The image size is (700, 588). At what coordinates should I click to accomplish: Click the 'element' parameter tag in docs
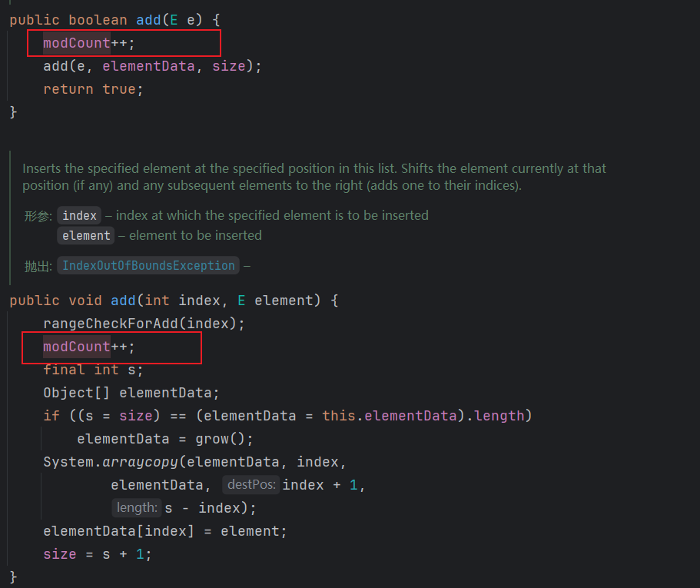86,236
